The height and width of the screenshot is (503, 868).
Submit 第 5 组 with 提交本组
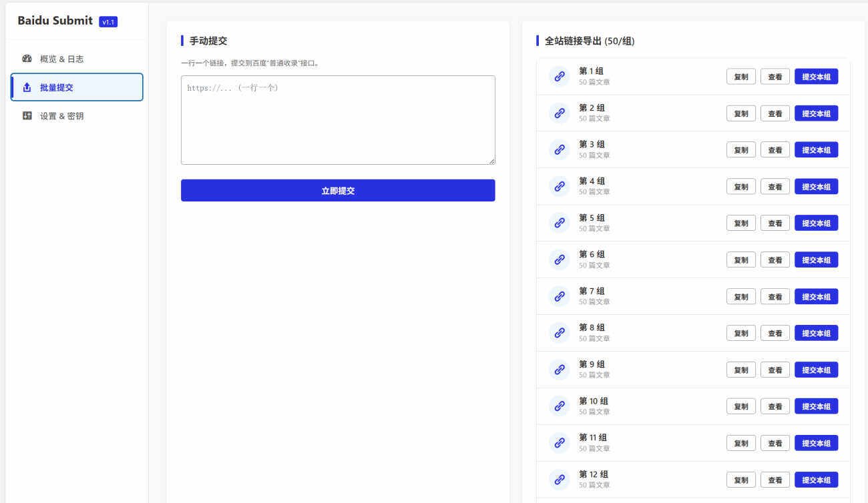[816, 223]
